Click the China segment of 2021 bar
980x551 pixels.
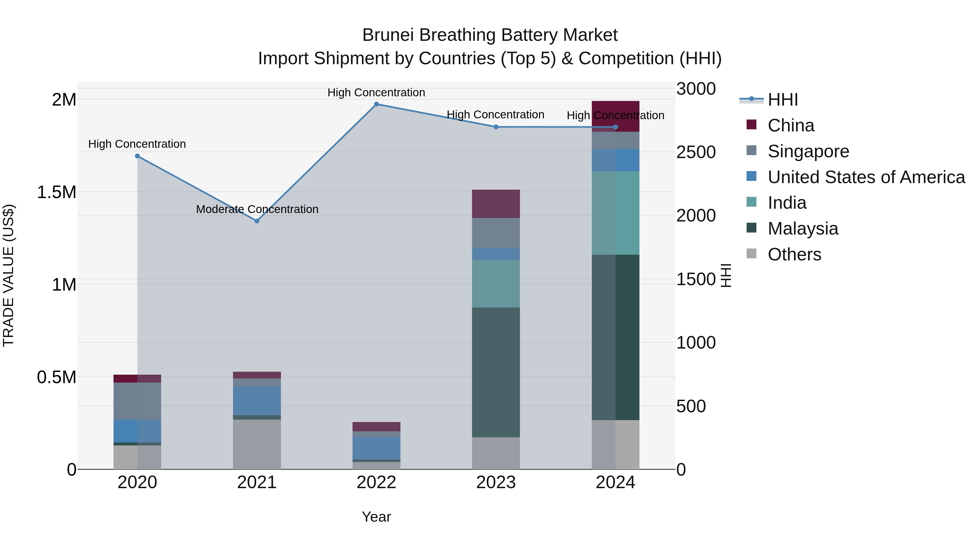point(257,375)
